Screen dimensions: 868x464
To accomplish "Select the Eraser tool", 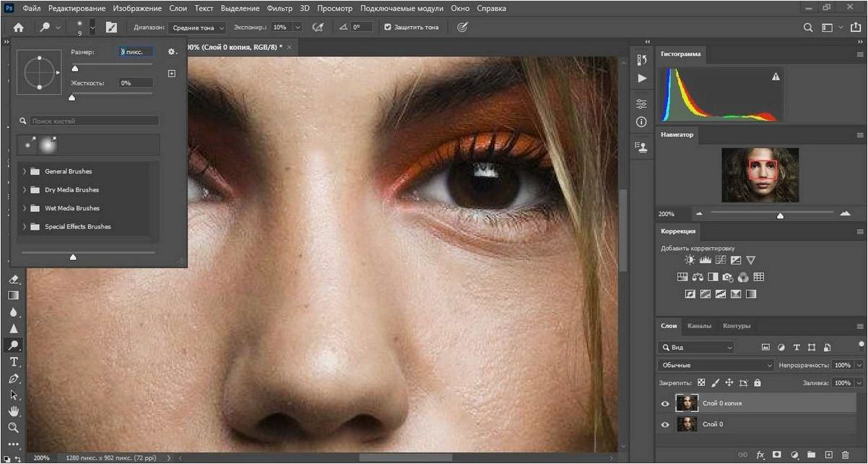I will (13, 279).
